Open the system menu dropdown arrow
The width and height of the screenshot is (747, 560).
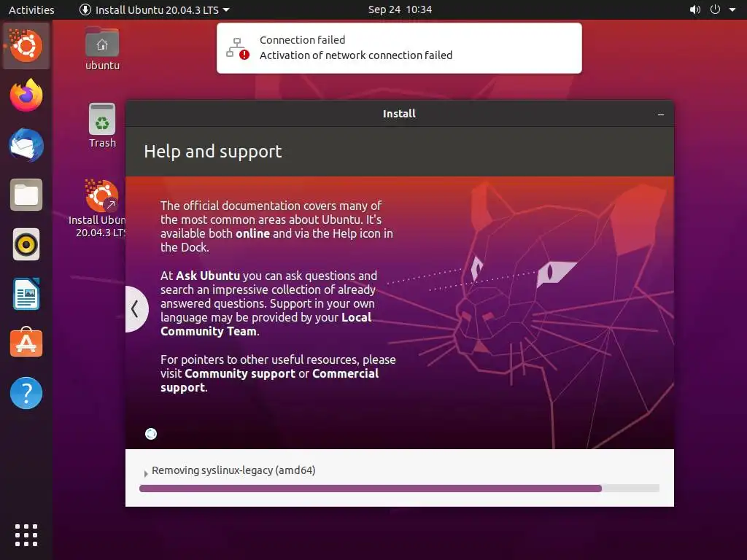tap(732, 9)
